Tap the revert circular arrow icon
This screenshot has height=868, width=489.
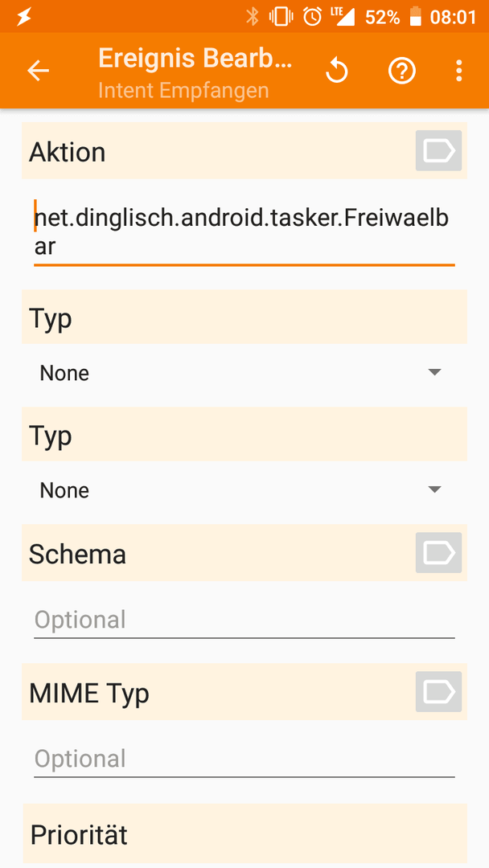336,71
